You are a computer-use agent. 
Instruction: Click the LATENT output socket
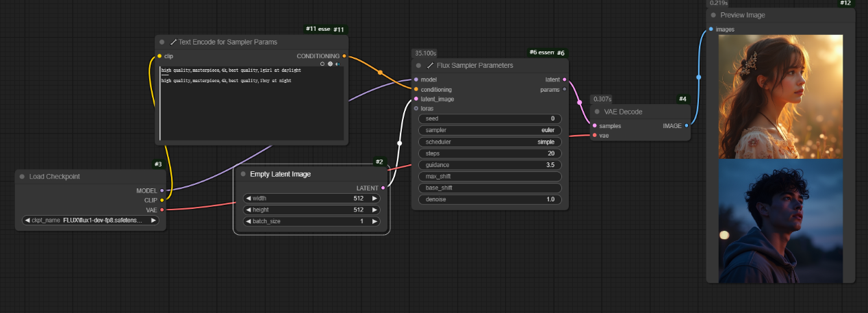coord(383,187)
